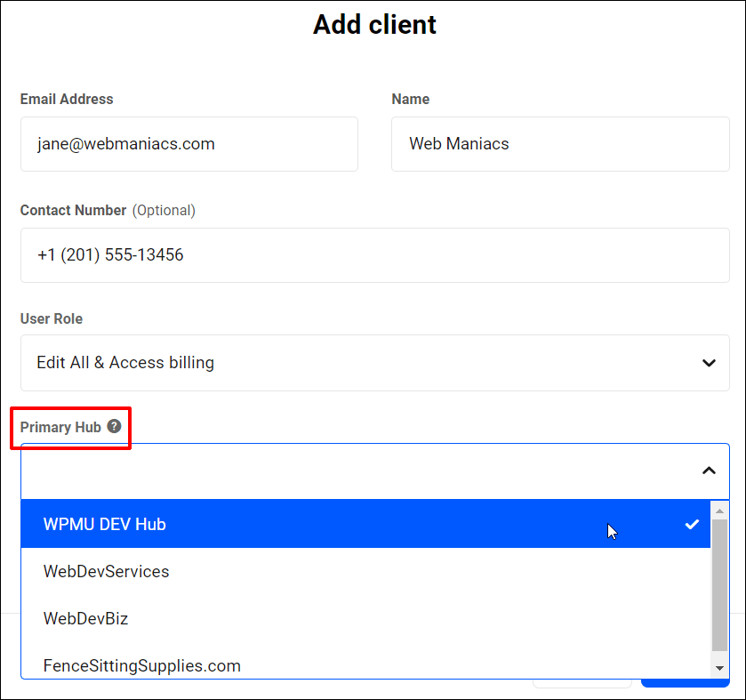
Task: Select WPMU DEV Hub option
Action: pos(365,524)
